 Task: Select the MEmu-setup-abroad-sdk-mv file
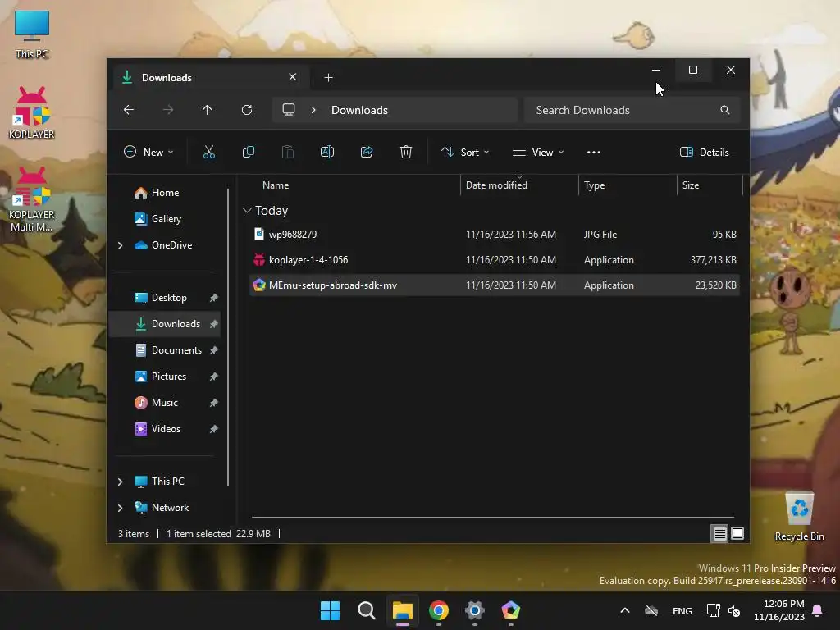[495, 285]
